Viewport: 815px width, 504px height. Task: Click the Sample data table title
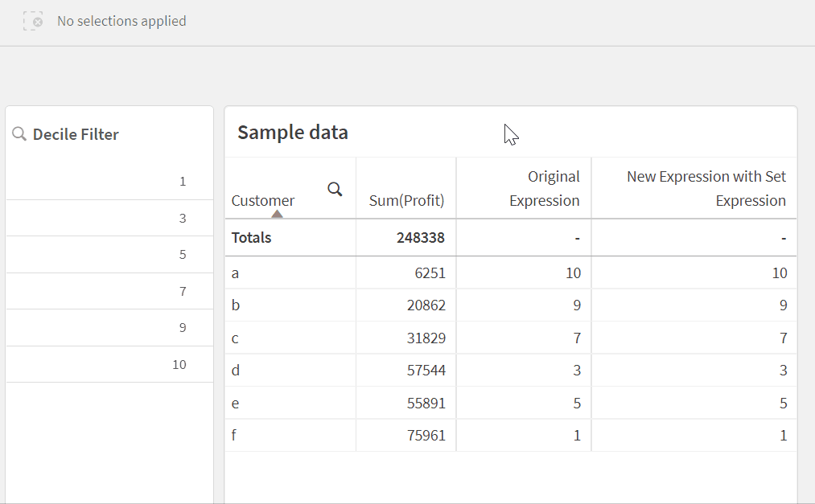(292, 132)
